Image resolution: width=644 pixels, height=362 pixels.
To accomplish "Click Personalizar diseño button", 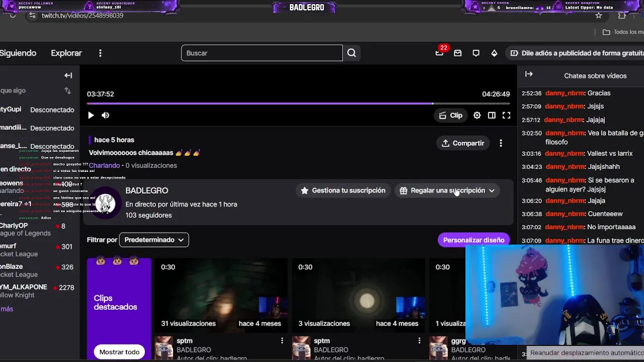I will (473, 240).
